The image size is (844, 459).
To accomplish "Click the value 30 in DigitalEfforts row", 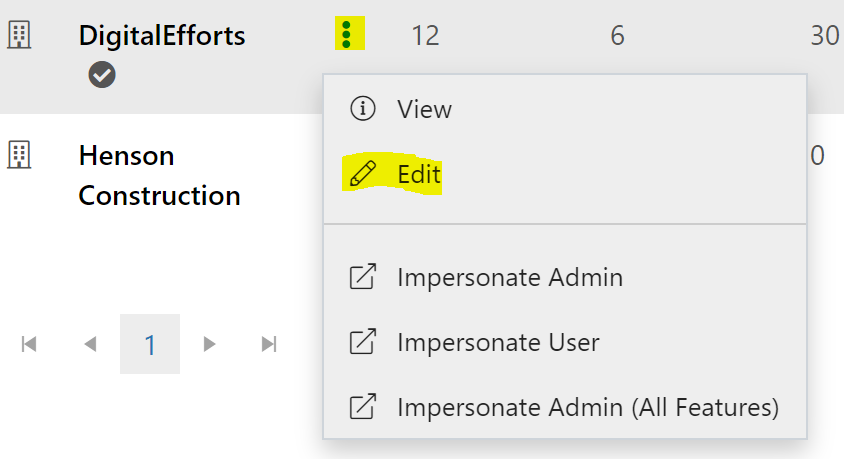I will coord(825,36).
